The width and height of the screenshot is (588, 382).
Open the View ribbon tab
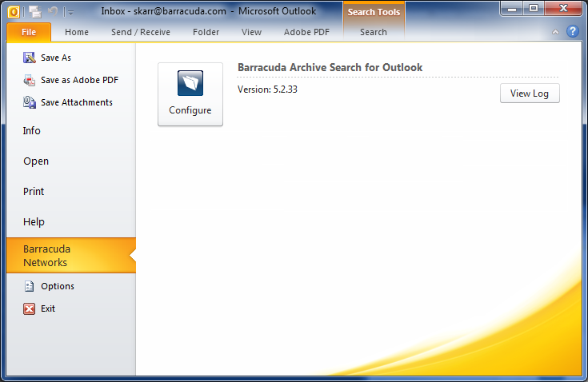pyautogui.click(x=251, y=32)
